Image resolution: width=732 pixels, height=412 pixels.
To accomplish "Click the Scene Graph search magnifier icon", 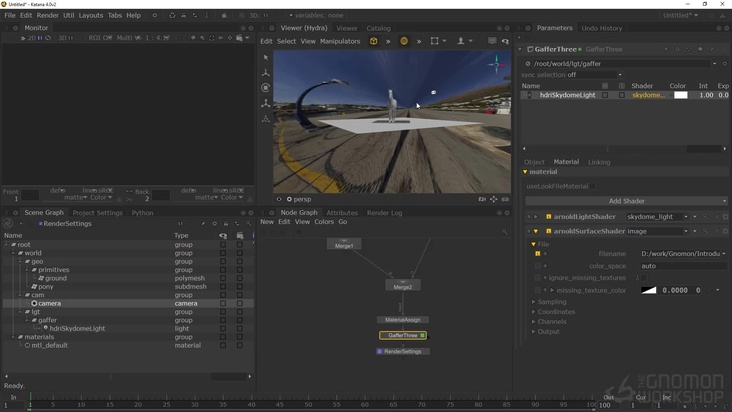I will click(x=249, y=223).
